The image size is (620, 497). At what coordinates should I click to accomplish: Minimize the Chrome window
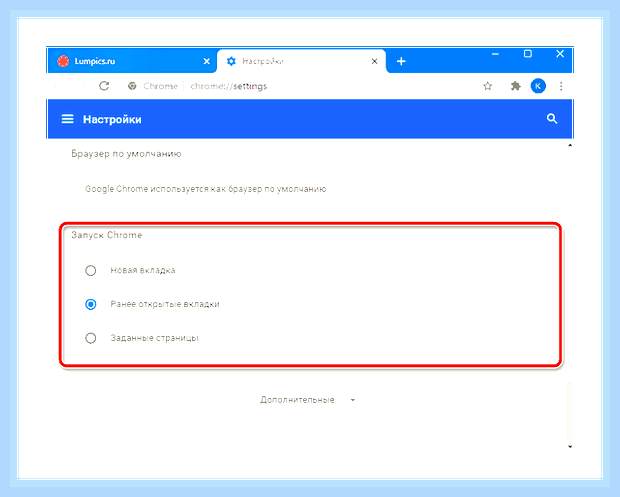(x=495, y=54)
